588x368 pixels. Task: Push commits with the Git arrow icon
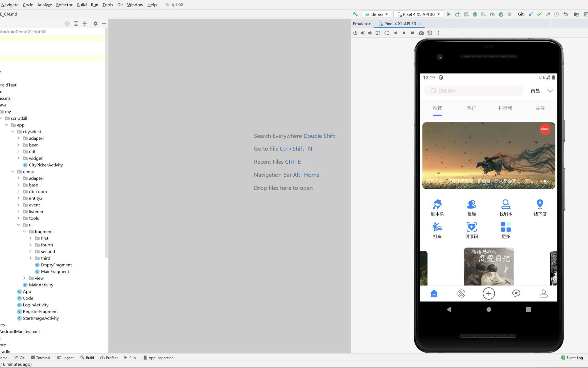click(548, 14)
